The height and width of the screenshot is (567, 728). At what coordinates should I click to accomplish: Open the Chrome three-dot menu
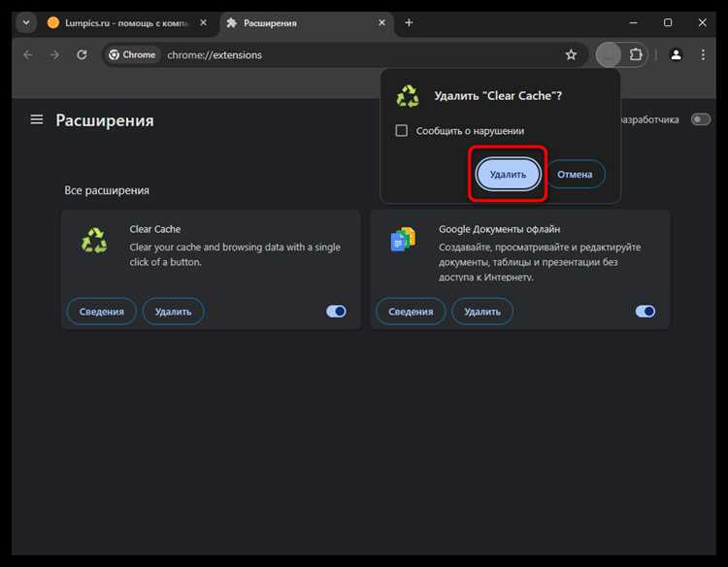(703, 54)
